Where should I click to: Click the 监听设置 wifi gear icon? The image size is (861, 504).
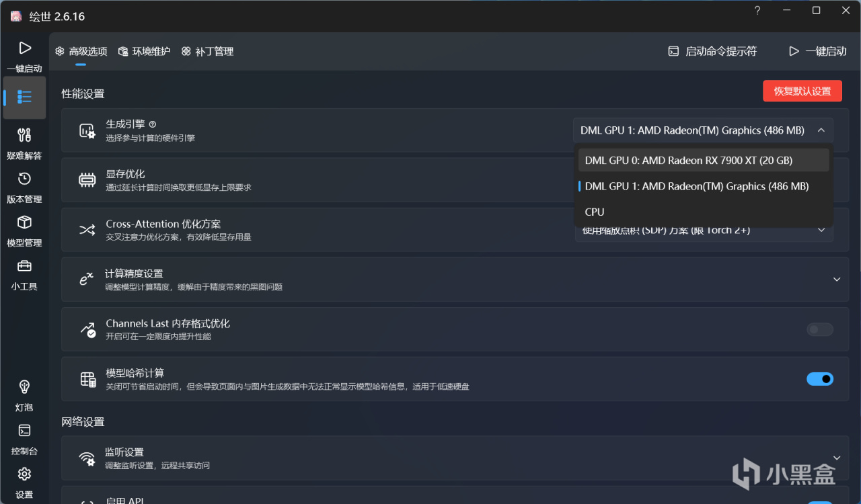click(x=87, y=458)
